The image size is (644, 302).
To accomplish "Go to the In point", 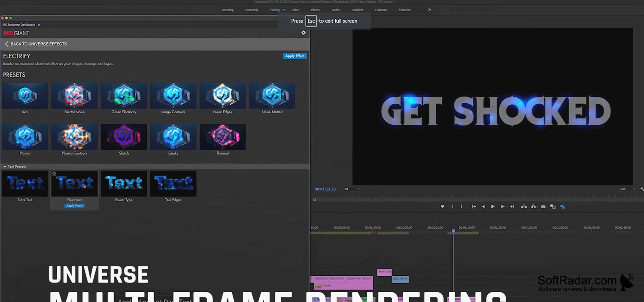I will [x=474, y=206].
